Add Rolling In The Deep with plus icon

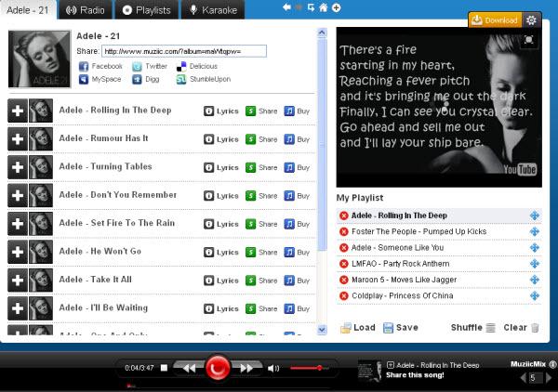(18, 111)
